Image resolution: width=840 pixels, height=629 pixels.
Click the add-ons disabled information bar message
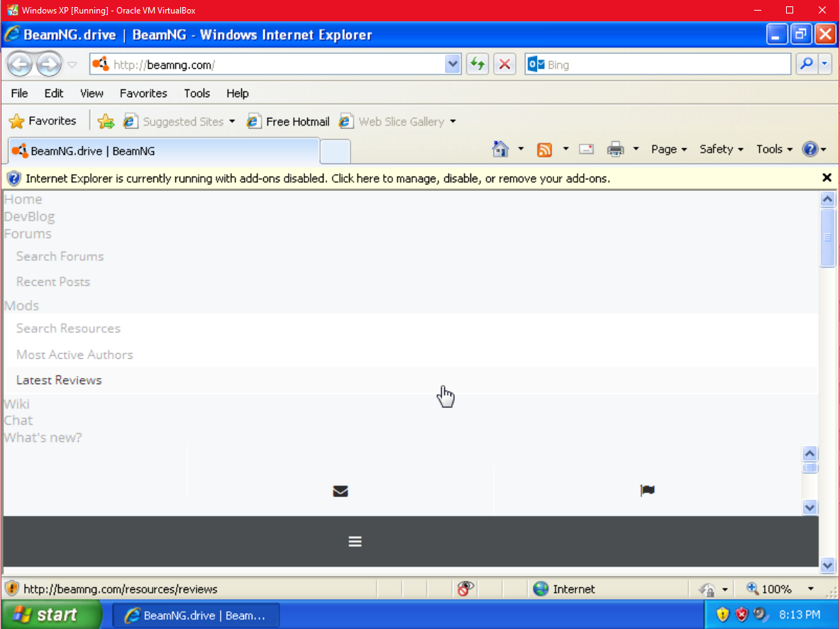click(318, 178)
